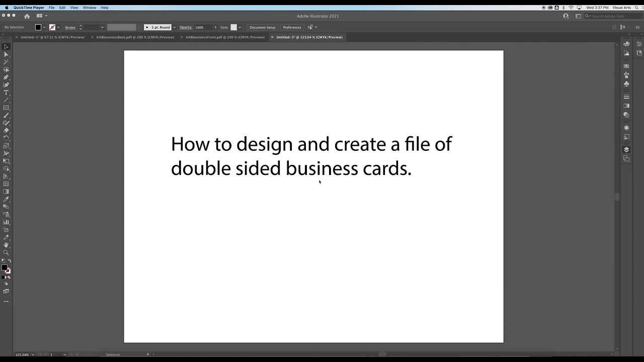Select the Zoom tool
Screen dimensions: 644x362
[x=6, y=252]
